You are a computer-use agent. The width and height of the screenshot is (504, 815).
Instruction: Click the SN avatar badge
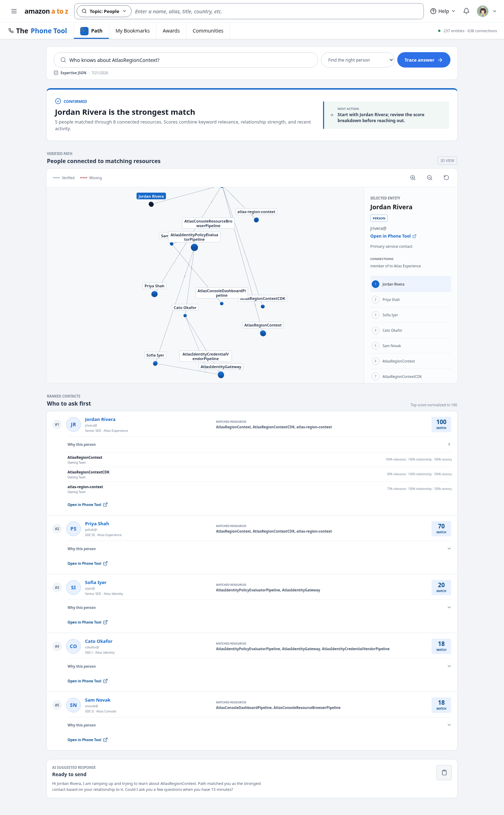(x=73, y=705)
